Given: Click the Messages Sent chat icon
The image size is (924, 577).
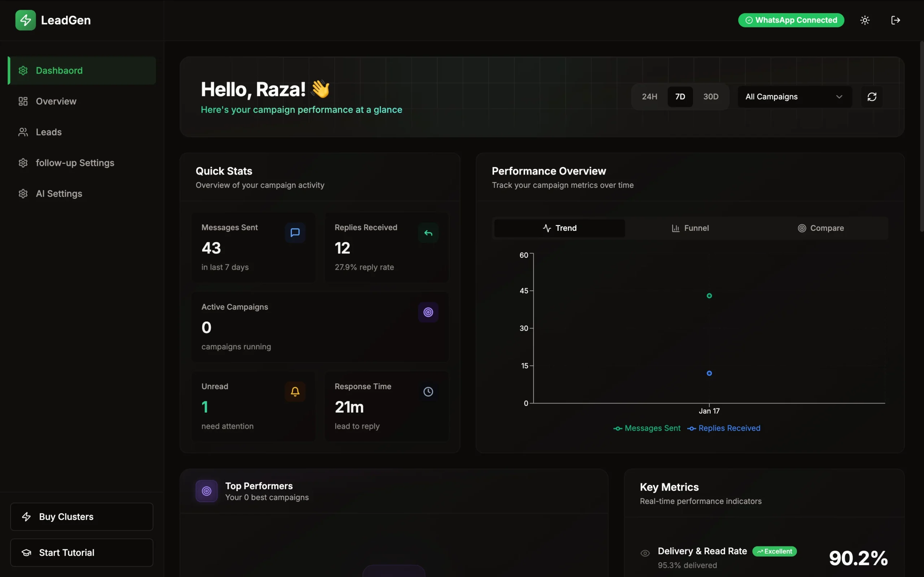Looking at the screenshot, I should click(x=295, y=233).
